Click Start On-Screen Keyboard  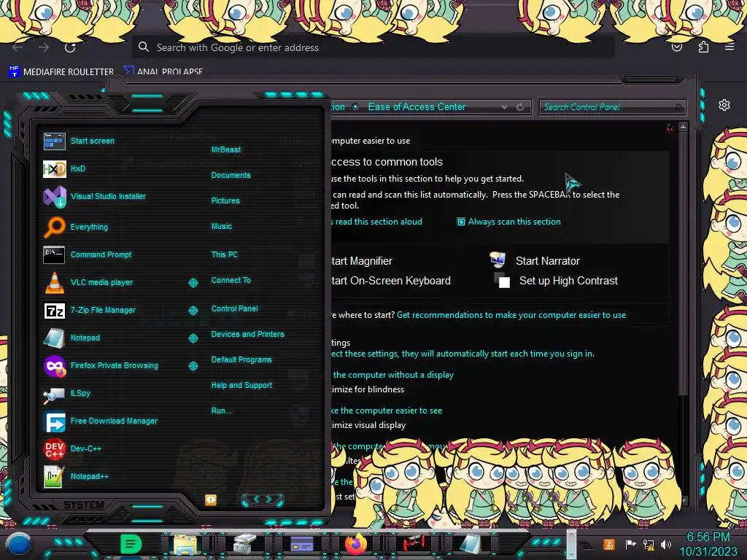pos(391,281)
